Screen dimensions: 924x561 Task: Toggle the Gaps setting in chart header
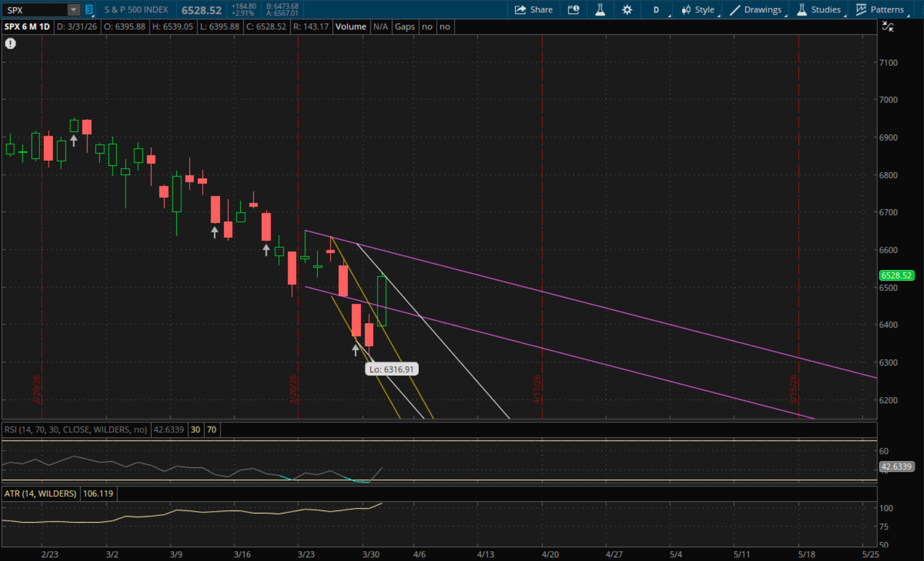405,27
